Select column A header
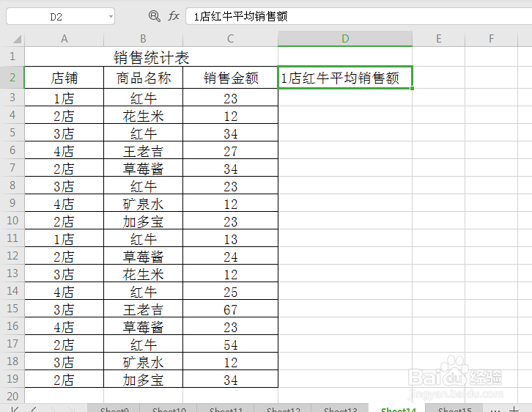The height and width of the screenshot is (412, 532). click(64, 39)
